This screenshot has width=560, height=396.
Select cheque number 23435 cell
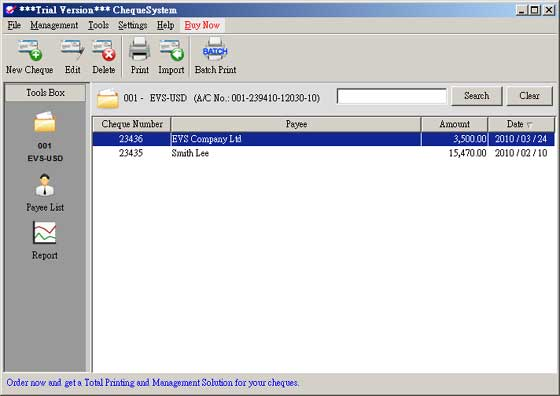131,153
